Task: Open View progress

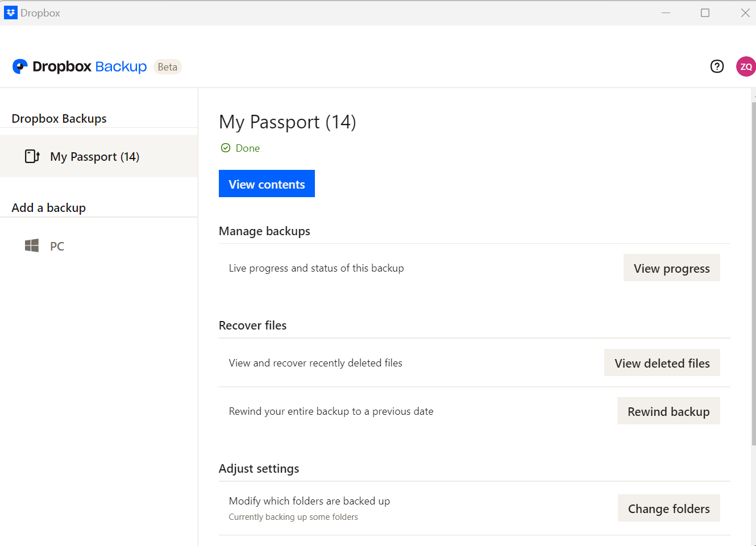Action: (x=671, y=268)
